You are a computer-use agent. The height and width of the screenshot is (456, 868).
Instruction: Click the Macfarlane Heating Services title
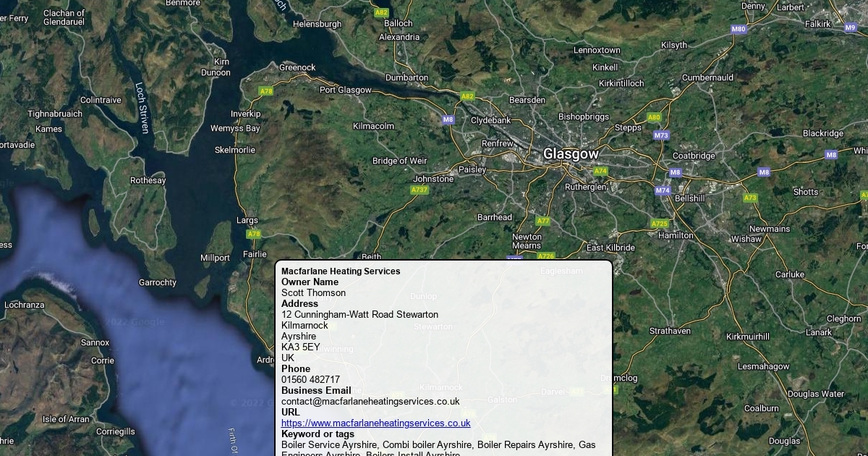coord(341,271)
